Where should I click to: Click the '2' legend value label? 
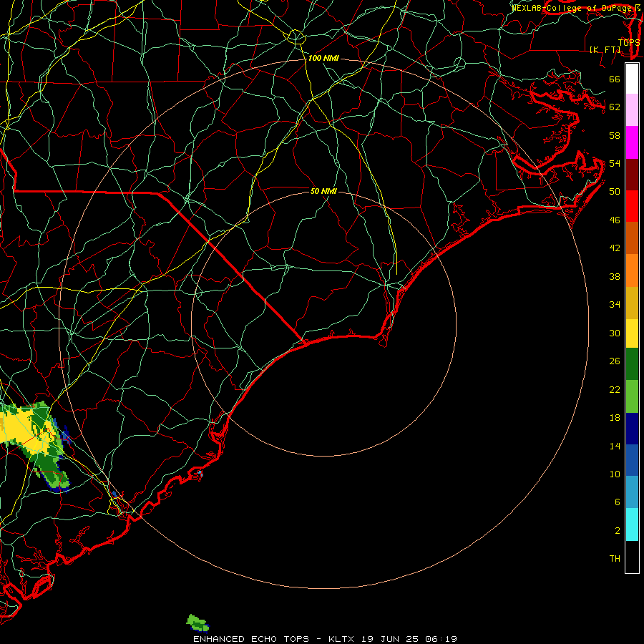click(x=618, y=531)
